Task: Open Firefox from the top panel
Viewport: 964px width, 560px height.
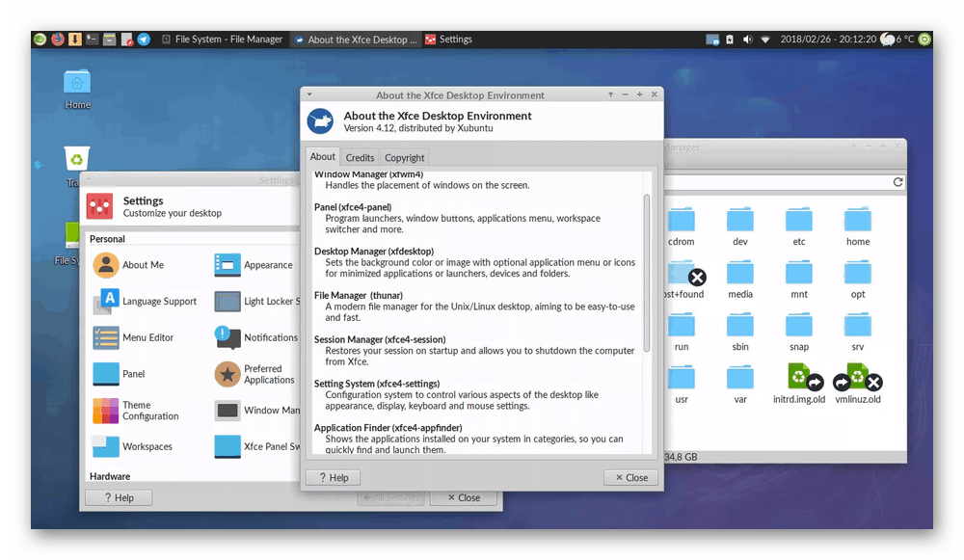Action: [57, 40]
